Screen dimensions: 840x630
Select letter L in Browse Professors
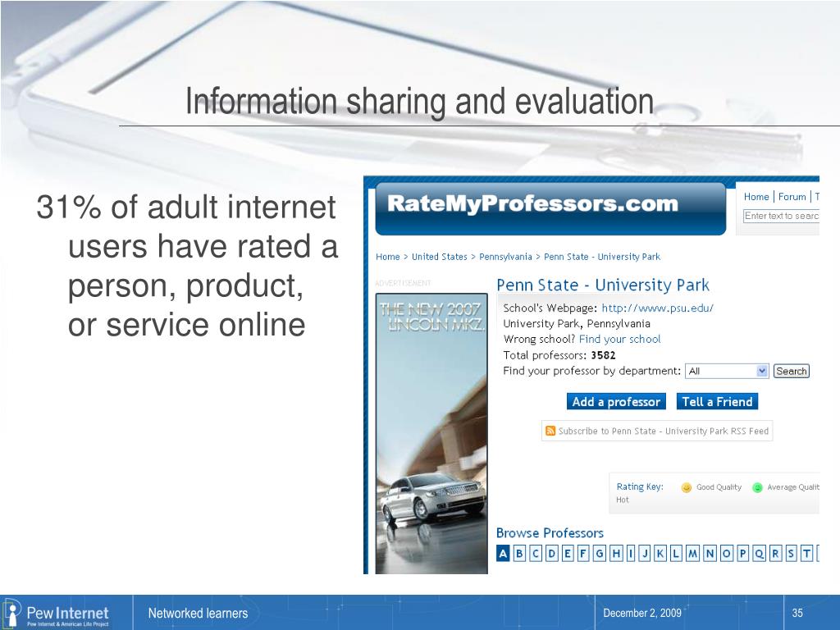tap(676, 554)
